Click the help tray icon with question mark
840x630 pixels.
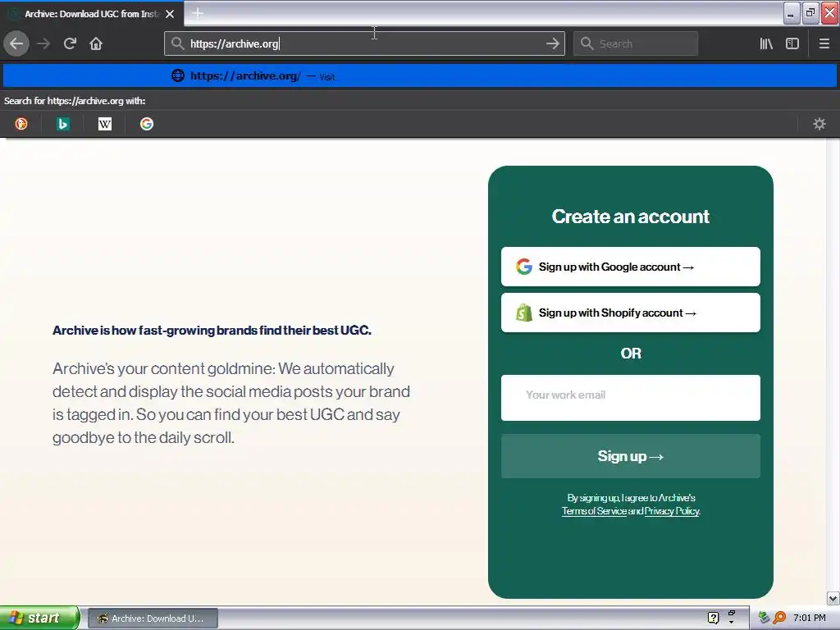point(713,618)
